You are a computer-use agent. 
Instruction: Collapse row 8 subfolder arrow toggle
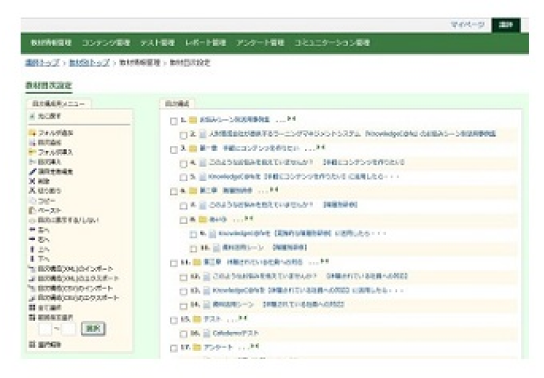pos(249,218)
